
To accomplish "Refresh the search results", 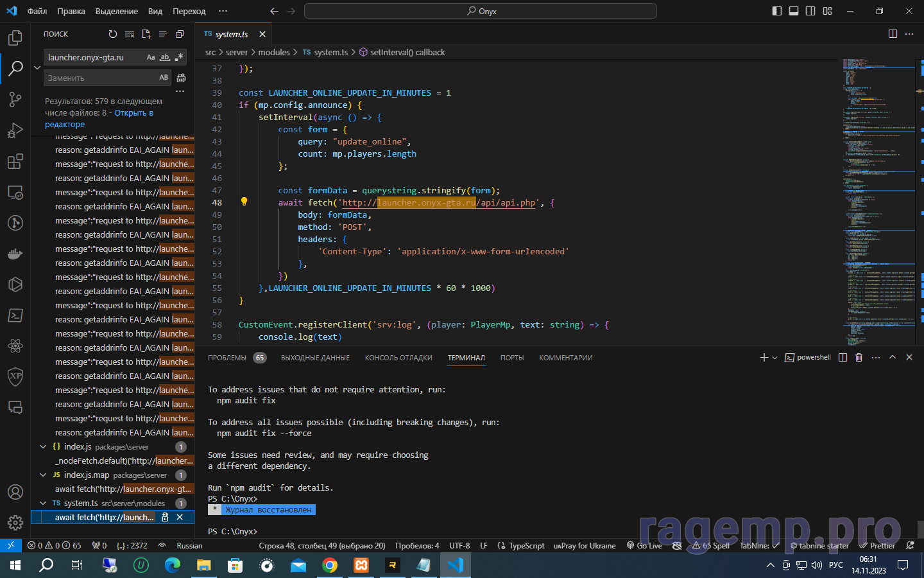I will tap(113, 34).
